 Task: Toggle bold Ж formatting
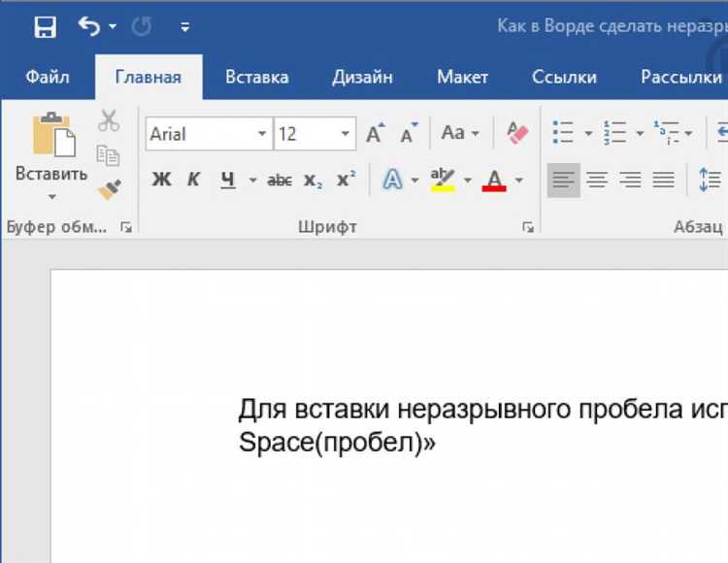click(x=162, y=181)
